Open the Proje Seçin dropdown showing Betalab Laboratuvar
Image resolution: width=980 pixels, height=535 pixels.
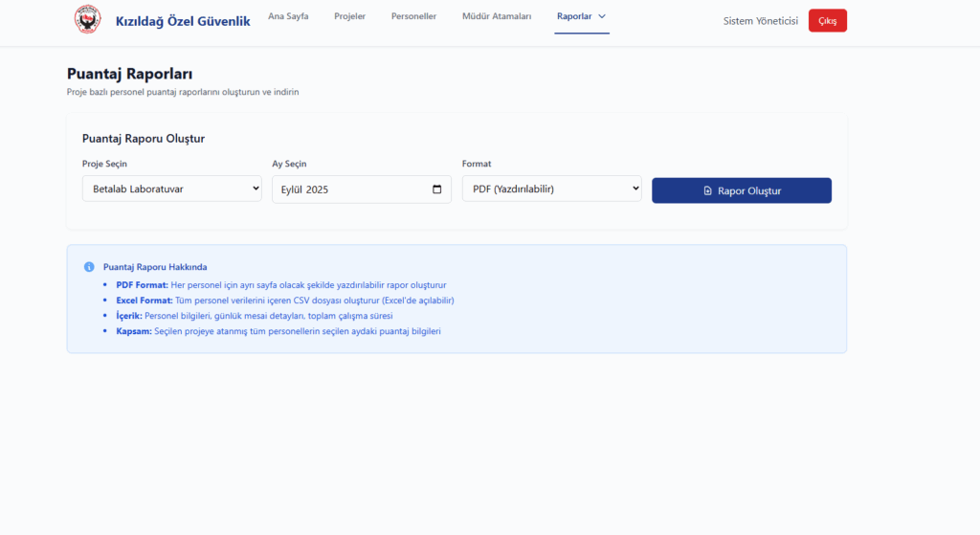point(171,189)
